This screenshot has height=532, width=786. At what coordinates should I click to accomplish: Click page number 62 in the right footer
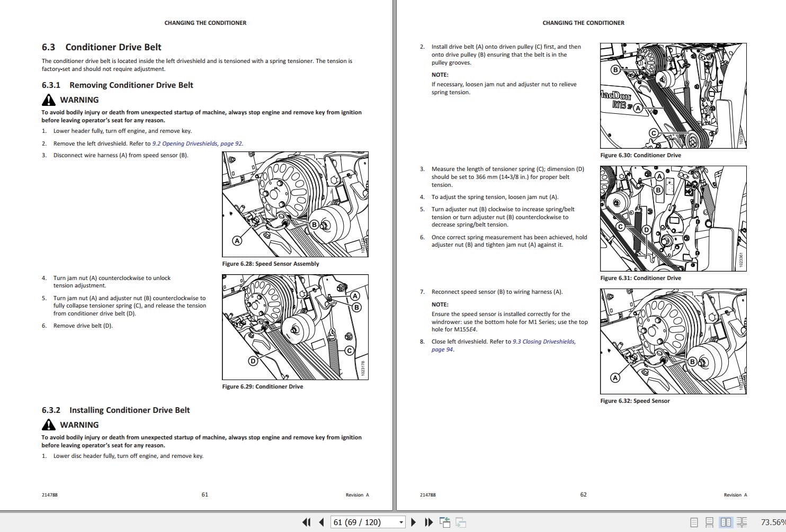click(583, 494)
